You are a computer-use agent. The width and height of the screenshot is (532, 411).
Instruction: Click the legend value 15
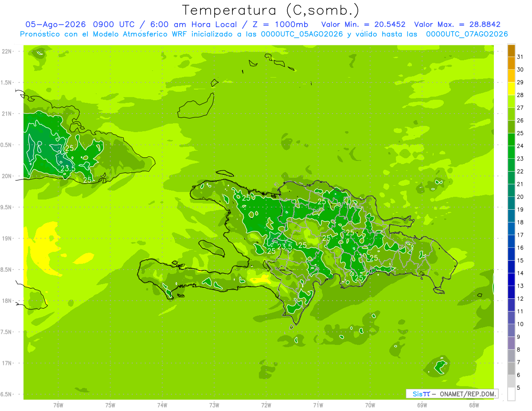point(520,261)
